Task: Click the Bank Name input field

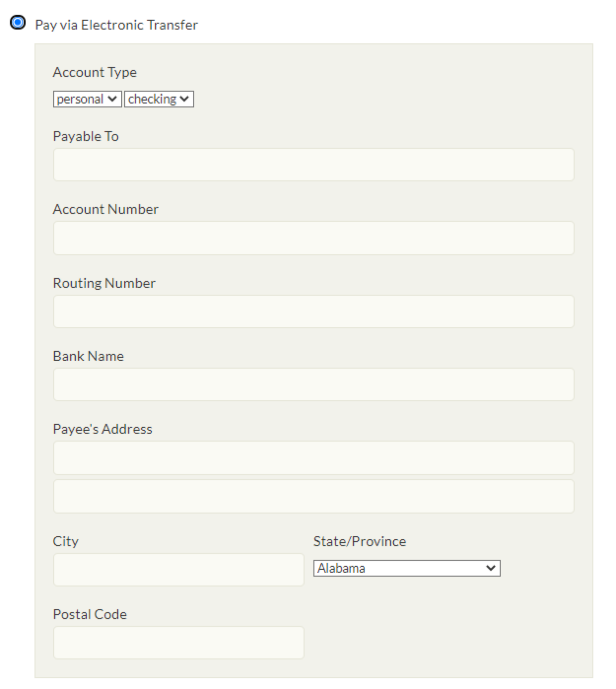Action: 313,384
